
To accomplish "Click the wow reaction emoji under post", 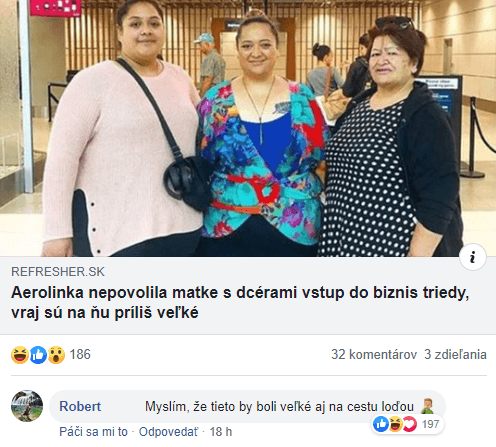I will [x=56, y=355].
